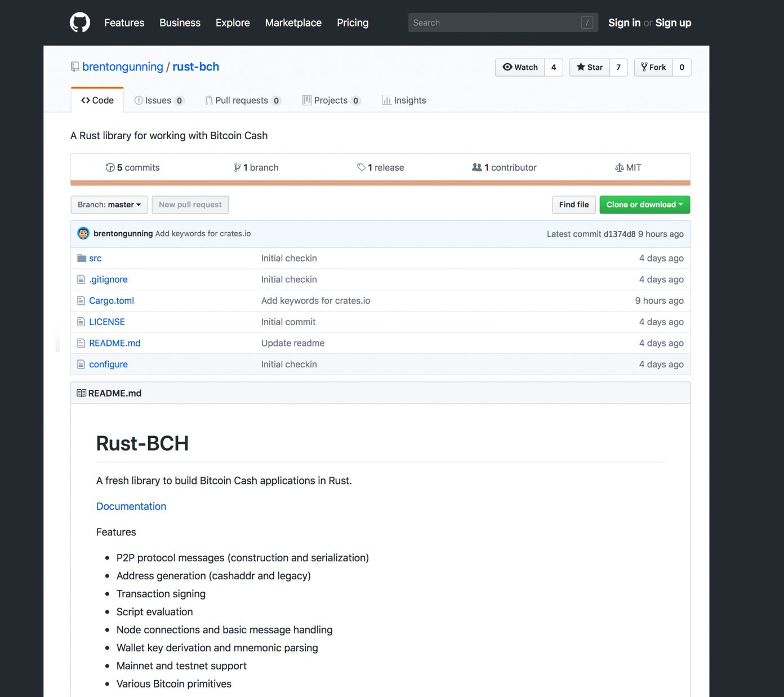Image resolution: width=784 pixels, height=697 pixels.
Task: Click the Find file button
Action: (574, 205)
